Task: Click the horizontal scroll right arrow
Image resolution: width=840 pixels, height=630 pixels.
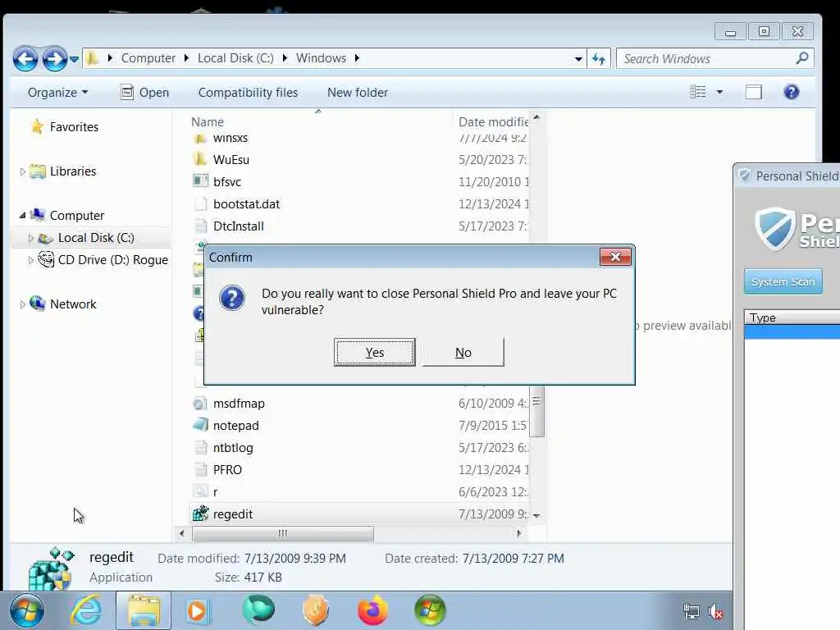Action: pos(518,533)
